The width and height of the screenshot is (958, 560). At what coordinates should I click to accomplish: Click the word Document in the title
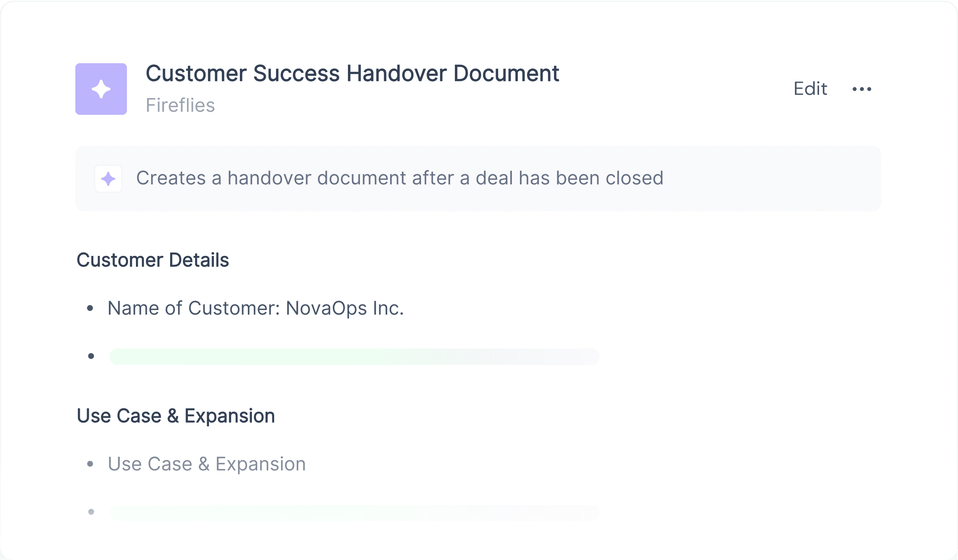506,73
